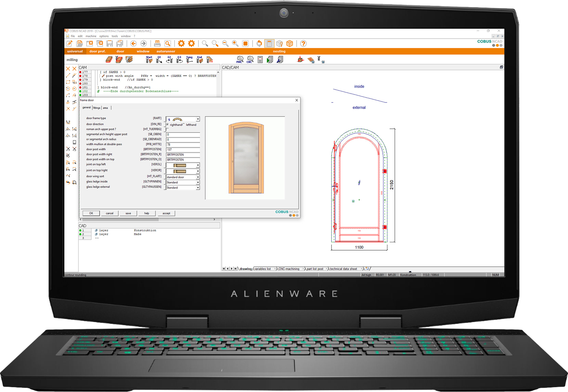The image size is (568, 392).
Task: Toggle green dot on CAD layer 1
Action: tap(80, 230)
